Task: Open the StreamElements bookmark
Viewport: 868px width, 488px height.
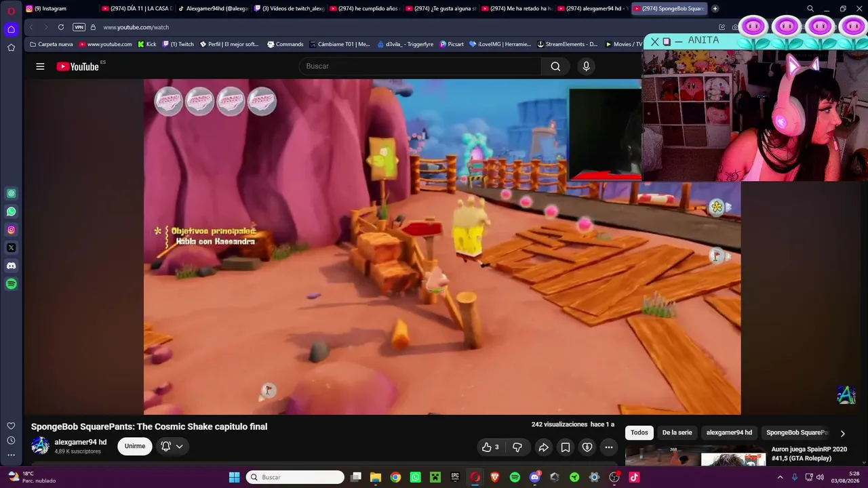Action: [x=568, y=44]
